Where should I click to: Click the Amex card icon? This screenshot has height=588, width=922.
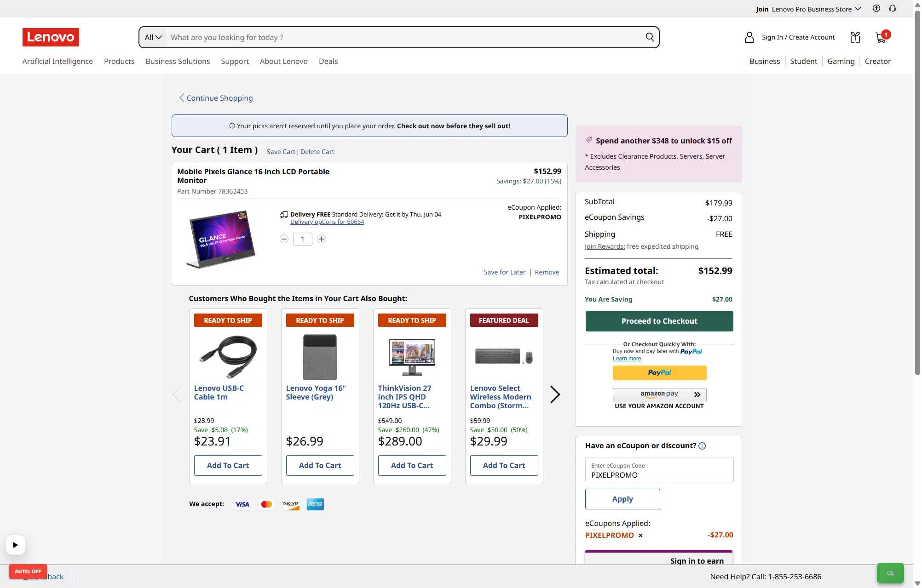(x=315, y=504)
